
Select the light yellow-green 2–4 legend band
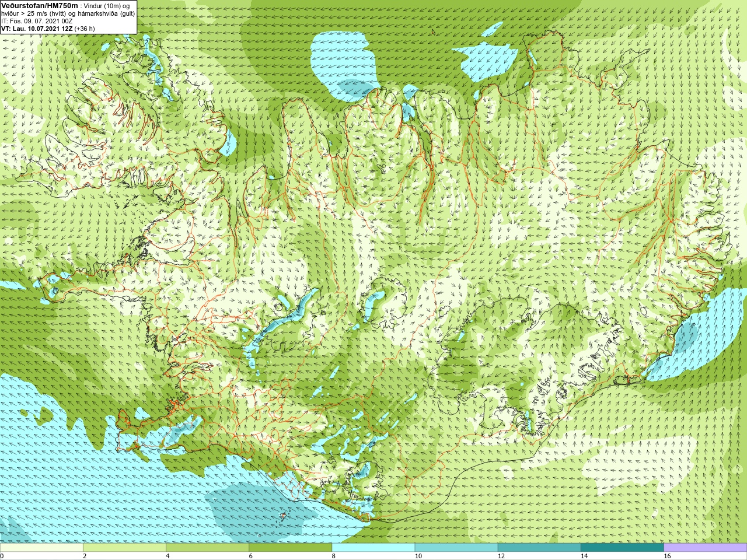click(x=124, y=548)
